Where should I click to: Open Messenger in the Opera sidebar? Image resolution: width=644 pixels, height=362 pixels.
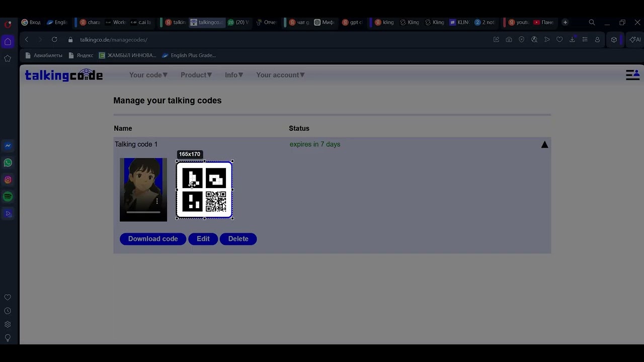pos(8,146)
